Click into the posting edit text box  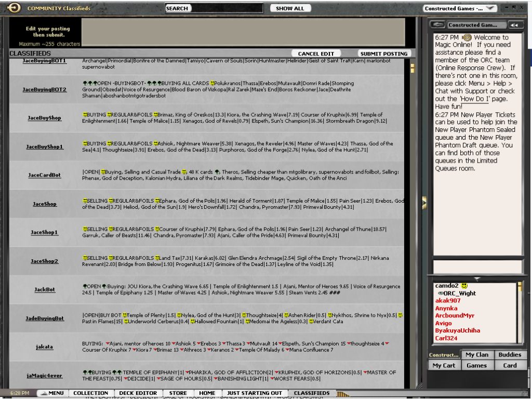(x=243, y=32)
